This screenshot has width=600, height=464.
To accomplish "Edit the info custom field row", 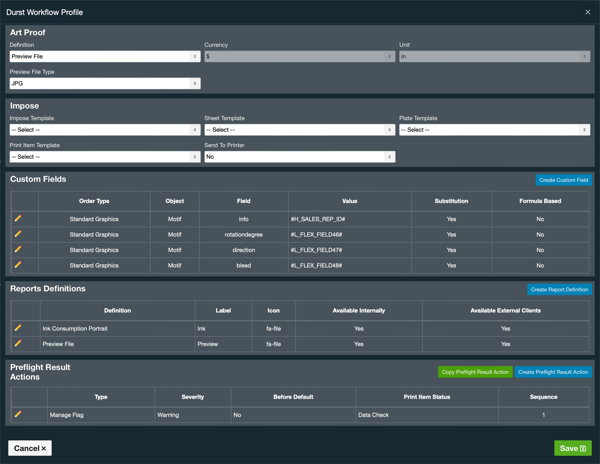I will 18,218.
